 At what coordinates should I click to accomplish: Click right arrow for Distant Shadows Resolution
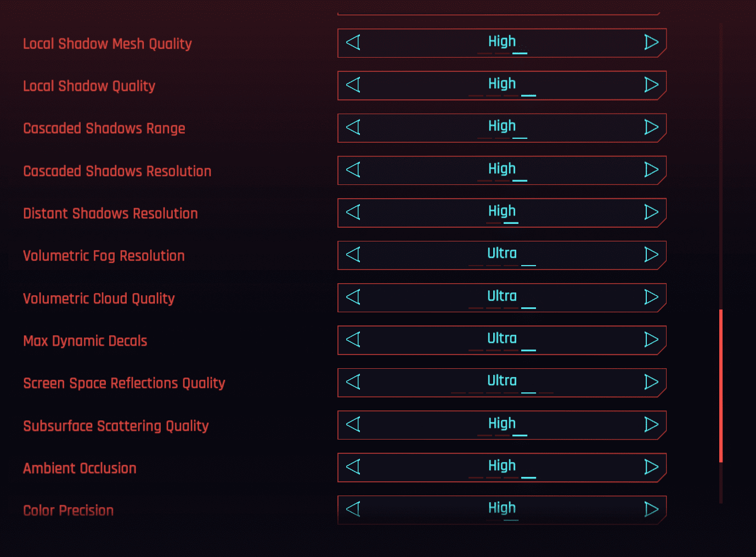pos(651,212)
